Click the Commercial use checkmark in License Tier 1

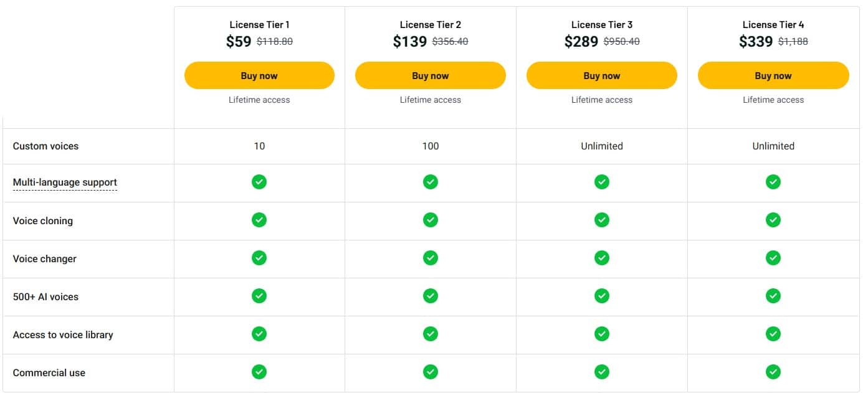point(259,372)
